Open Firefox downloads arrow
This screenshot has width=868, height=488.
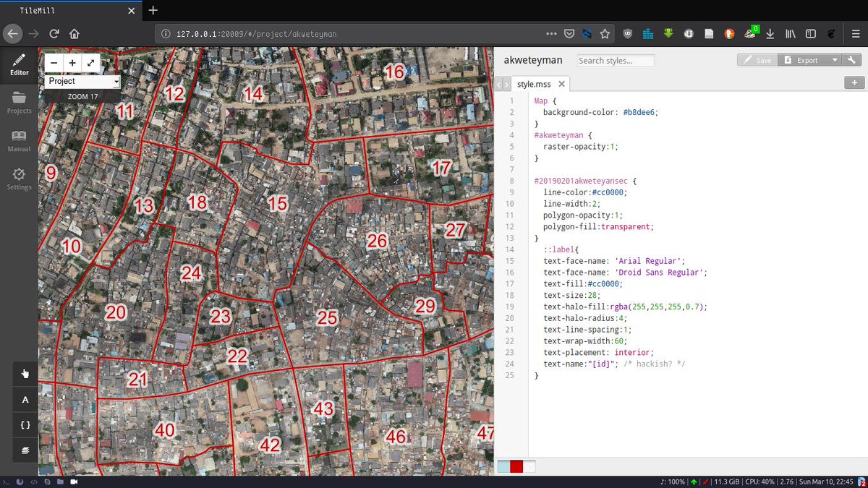point(770,33)
